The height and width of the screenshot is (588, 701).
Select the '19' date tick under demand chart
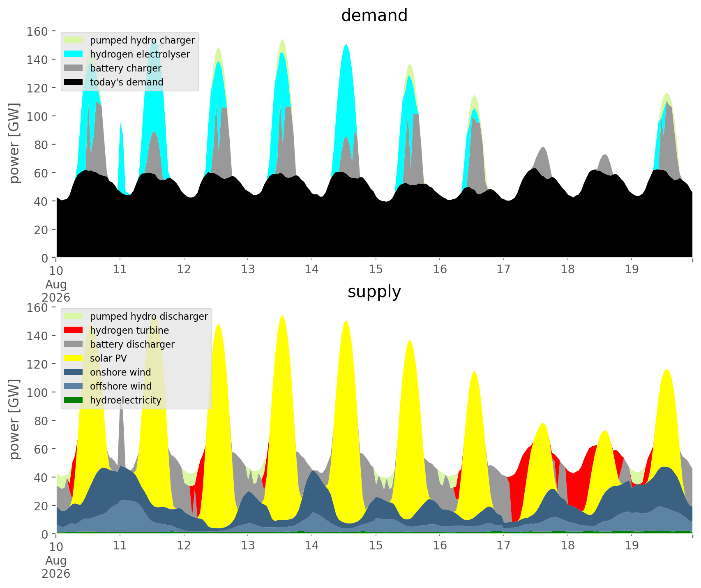click(632, 269)
